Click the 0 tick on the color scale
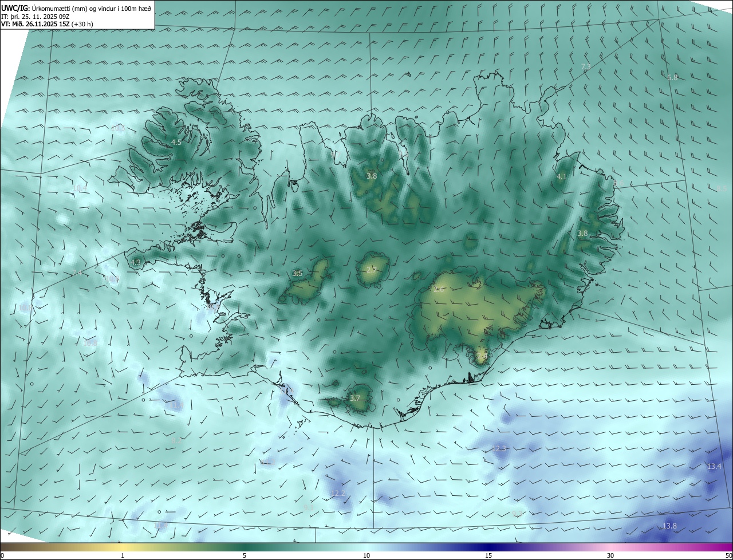 [2, 555]
